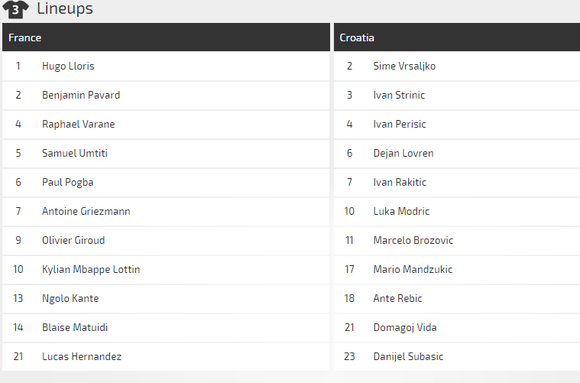Screen dimensions: 580x383
Task: Select the France team header
Action: 166,37
